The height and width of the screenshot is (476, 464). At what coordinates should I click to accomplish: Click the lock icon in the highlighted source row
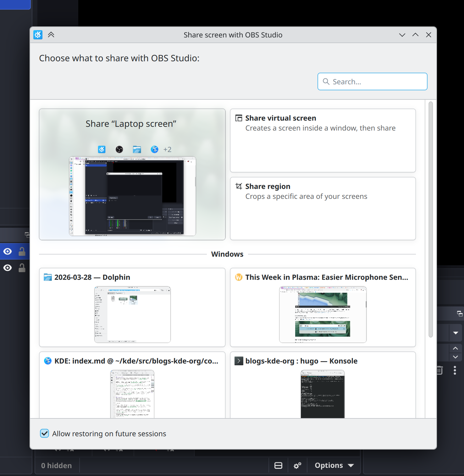pyautogui.click(x=22, y=251)
